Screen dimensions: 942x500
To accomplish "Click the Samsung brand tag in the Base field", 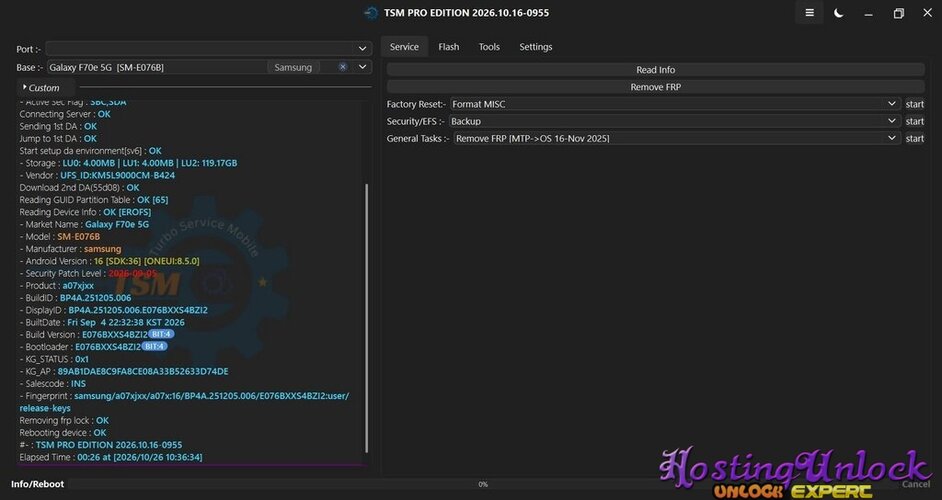I will [x=293, y=67].
